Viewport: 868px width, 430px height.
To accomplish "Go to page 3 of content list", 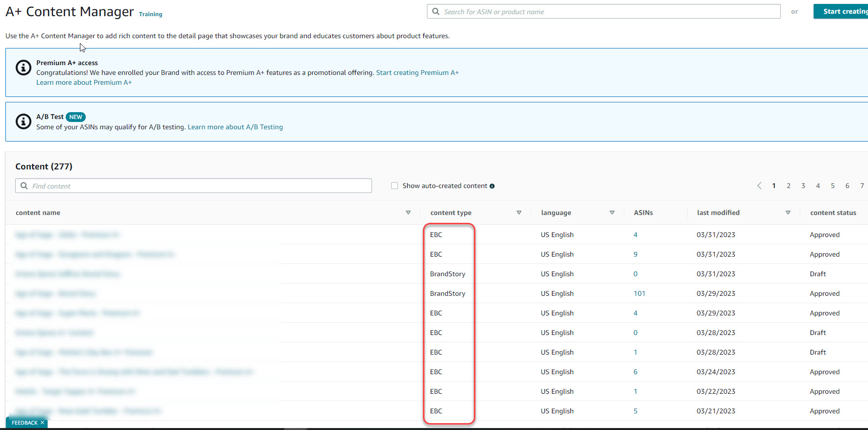I will (803, 186).
